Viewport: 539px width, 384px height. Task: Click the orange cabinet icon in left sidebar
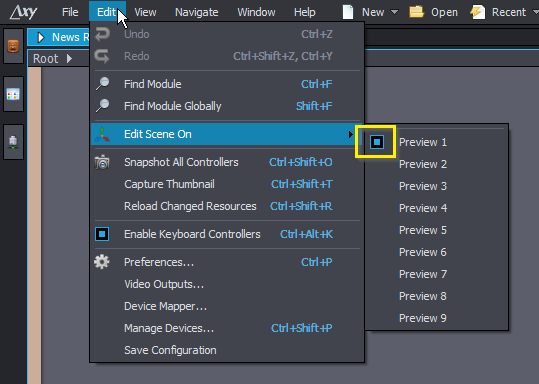click(x=13, y=46)
